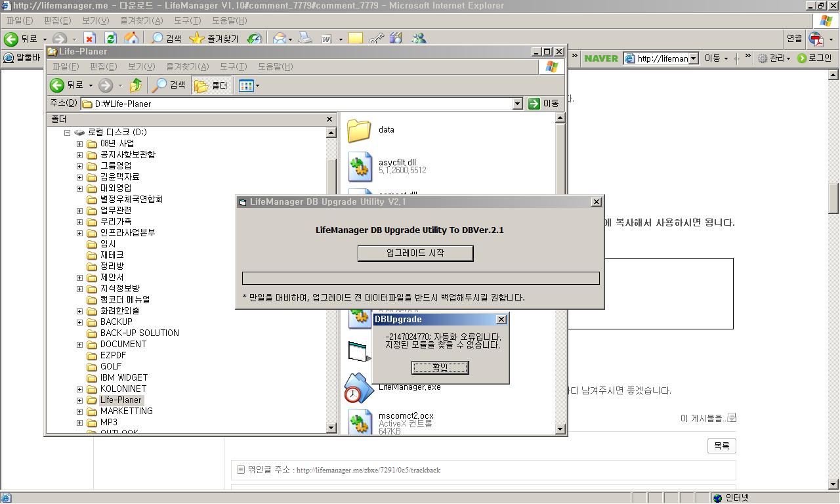The image size is (840, 504).
Task: Click the 알툴바 toolbar icon
Action: click(9, 58)
